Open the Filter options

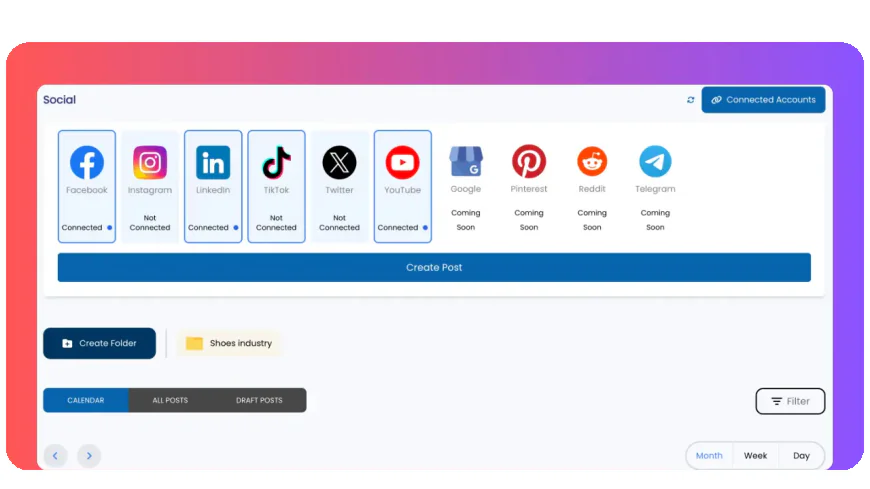pos(790,401)
